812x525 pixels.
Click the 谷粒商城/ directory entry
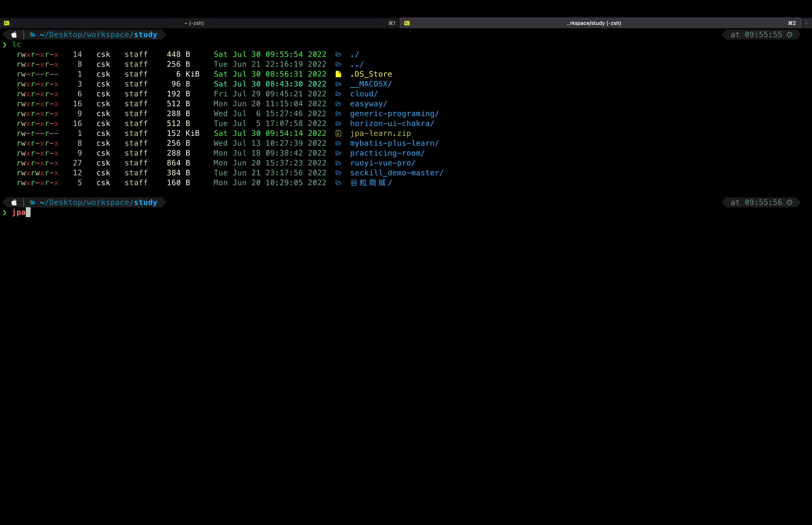371,183
